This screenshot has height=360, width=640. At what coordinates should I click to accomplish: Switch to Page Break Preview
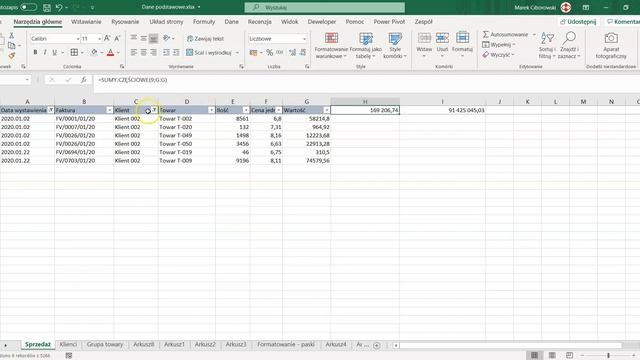[x=569, y=356]
